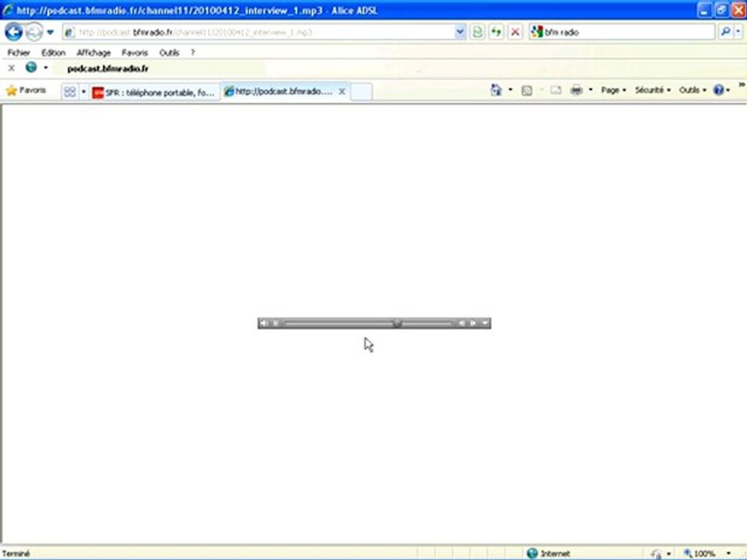Minimize the Internet Explorer window
This screenshot has height=560, width=747.
coord(704,10)
